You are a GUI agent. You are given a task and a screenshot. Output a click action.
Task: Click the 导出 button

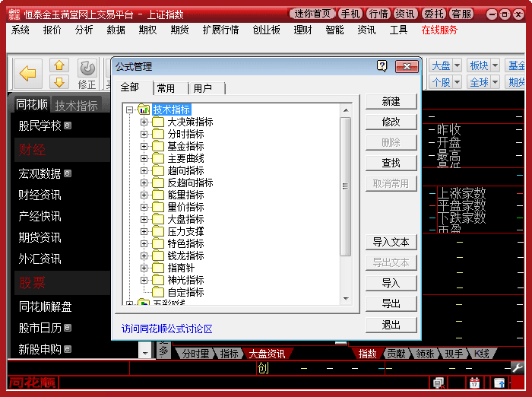pos(391,303)
